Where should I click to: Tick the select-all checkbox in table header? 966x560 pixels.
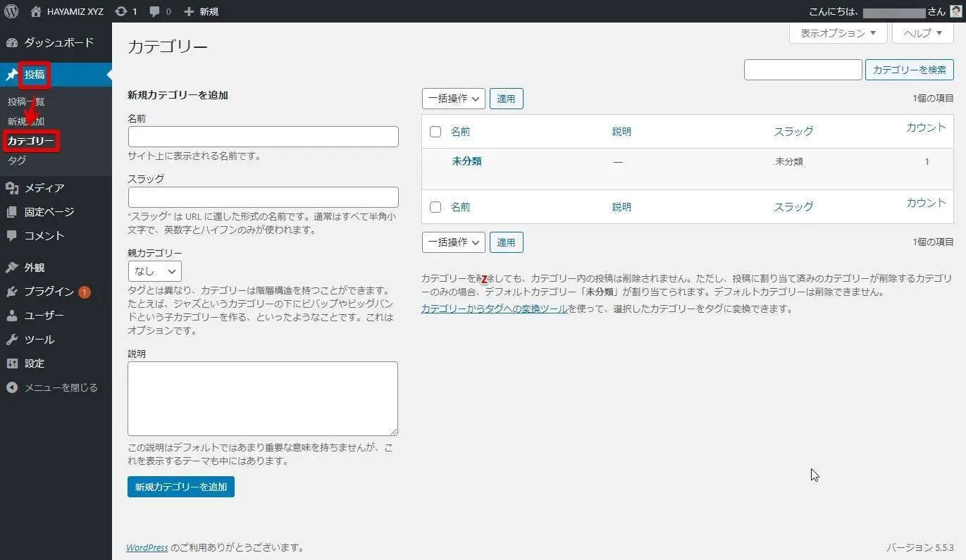[x=435, y=132]
